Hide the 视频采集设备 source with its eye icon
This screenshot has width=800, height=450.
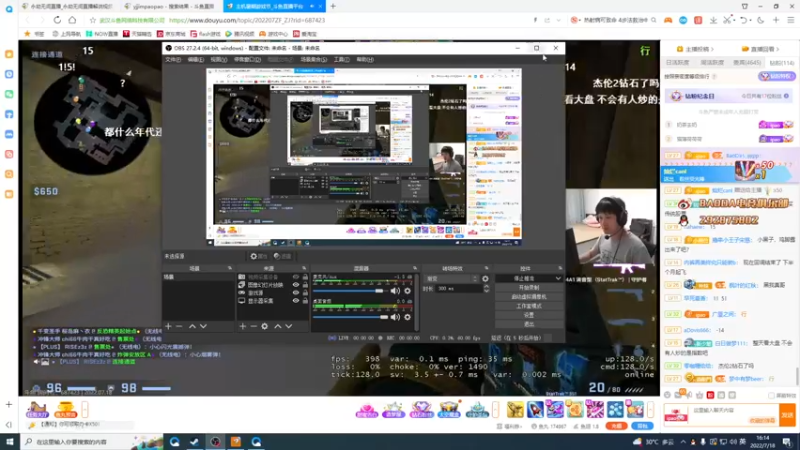coord(295,277)
